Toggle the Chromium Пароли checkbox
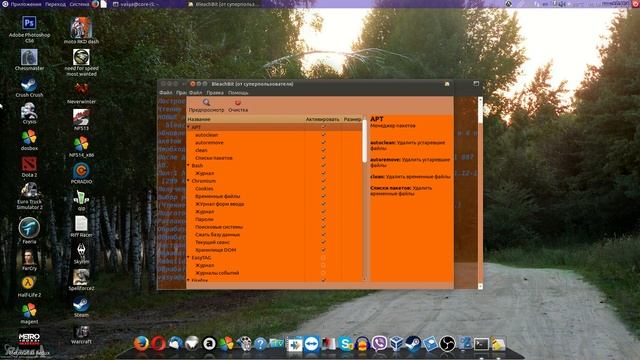The width and height of the screenshot is (640, 360). 323,219
